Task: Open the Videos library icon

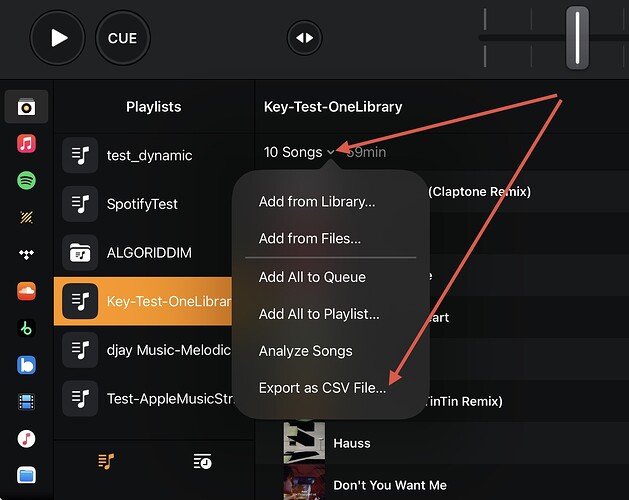Action: [26, 402]
